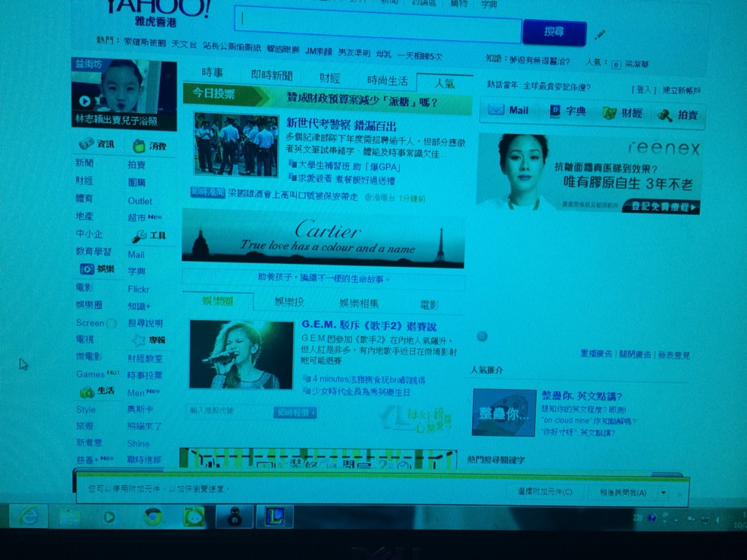Click the 選擇附加元件(C) button
Image resolution: width=747 pixels, height=560 pixels.
pyautogui.click(x=545, y=491)
